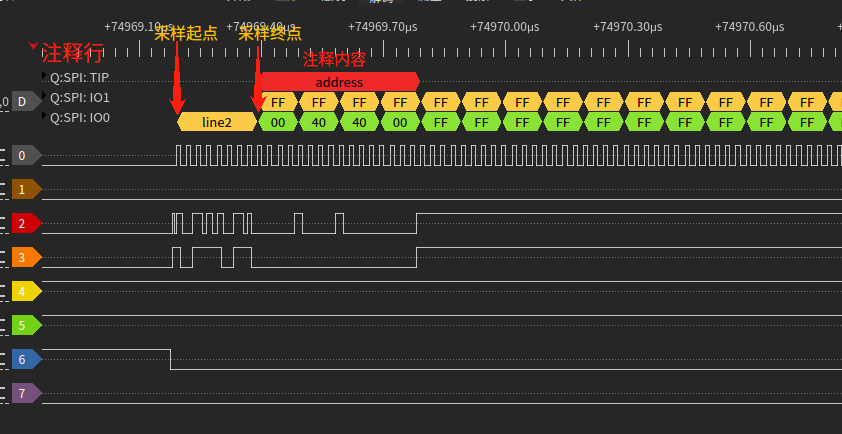Click the 00 block right after line2
Viewport: 842px width, 434px height.
[278, 122]
